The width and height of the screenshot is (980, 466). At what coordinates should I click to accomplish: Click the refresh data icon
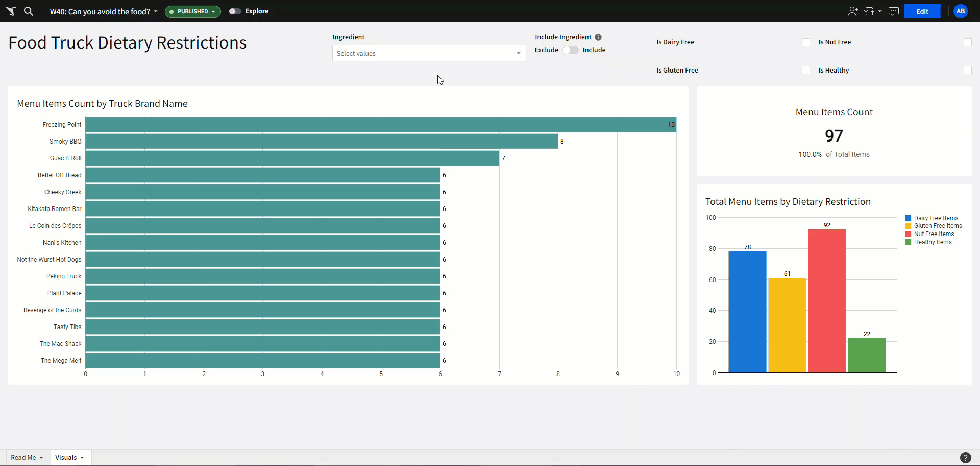click(x=869, y=11)
